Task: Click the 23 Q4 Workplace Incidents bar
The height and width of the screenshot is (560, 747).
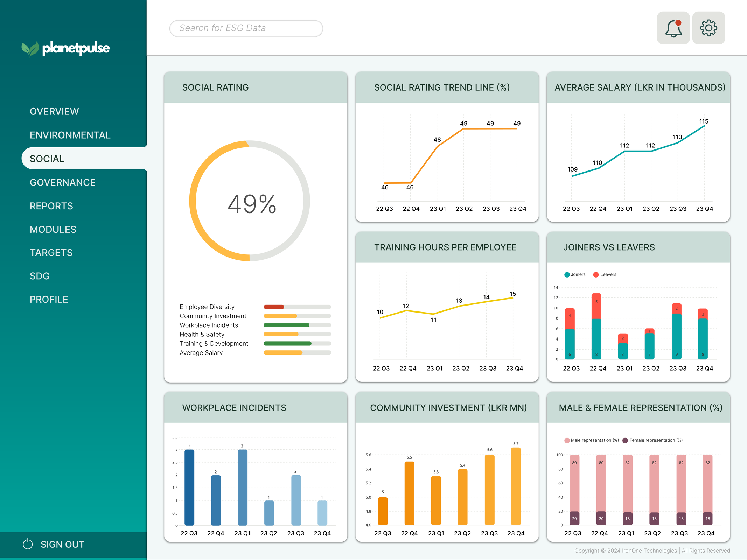Action: (x=322, y=513)
